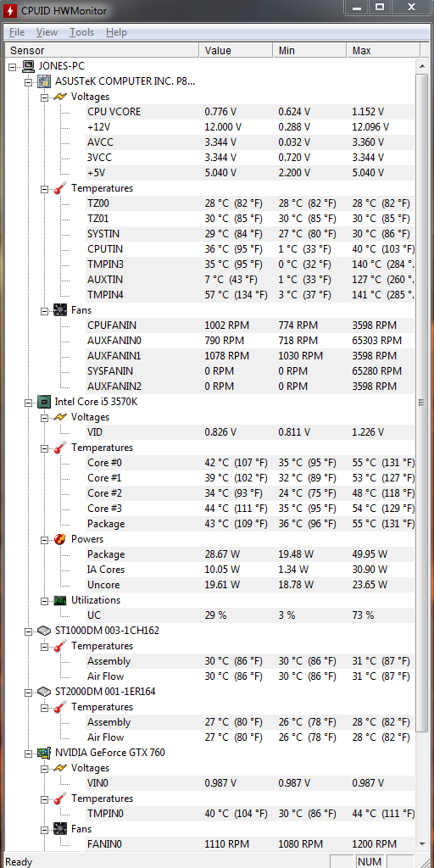The width and height of the screenshot is (434, 868).
Task: Collapse the motherboard Temperatures section
Action: [x=45, y=189]
